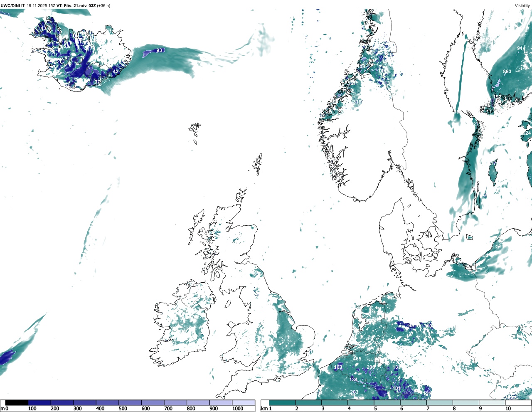
Task: Select the dark teal swatch between 1 and 2 km
Action: coord(282,402)
